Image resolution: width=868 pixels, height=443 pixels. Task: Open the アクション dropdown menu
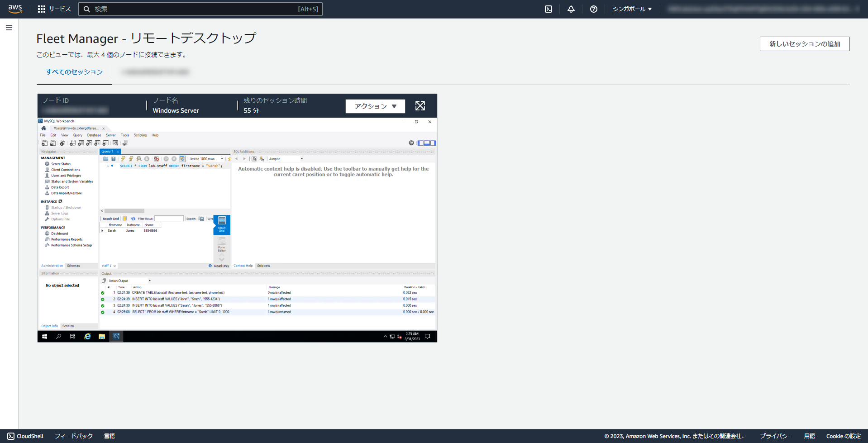375,106
